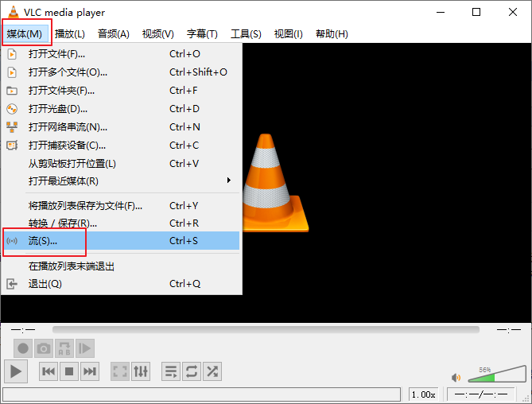The image size is (532, 404).
Task: Select 从剪贴板打开位置(L) entry
Action: coord(121,164)
